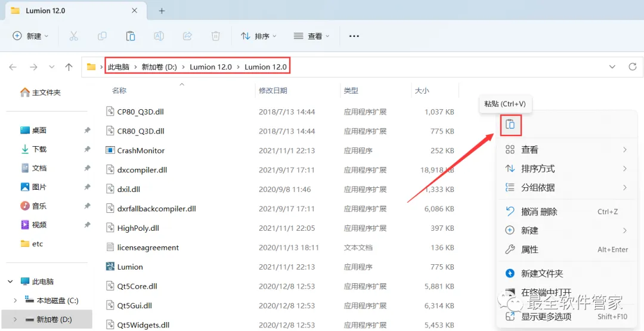Open 分组依据 submenu in context menu

567,188
